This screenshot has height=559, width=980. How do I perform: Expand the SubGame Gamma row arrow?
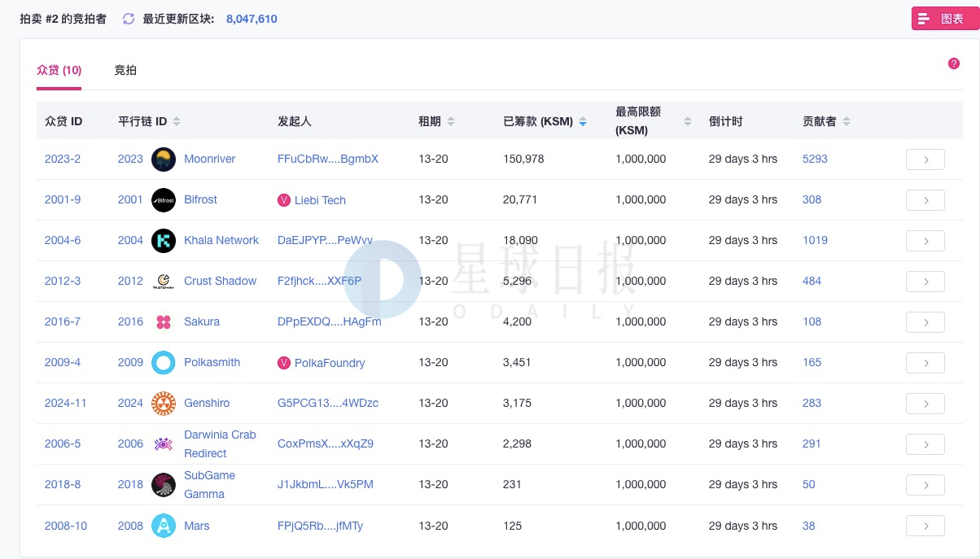tap(925, 485)
